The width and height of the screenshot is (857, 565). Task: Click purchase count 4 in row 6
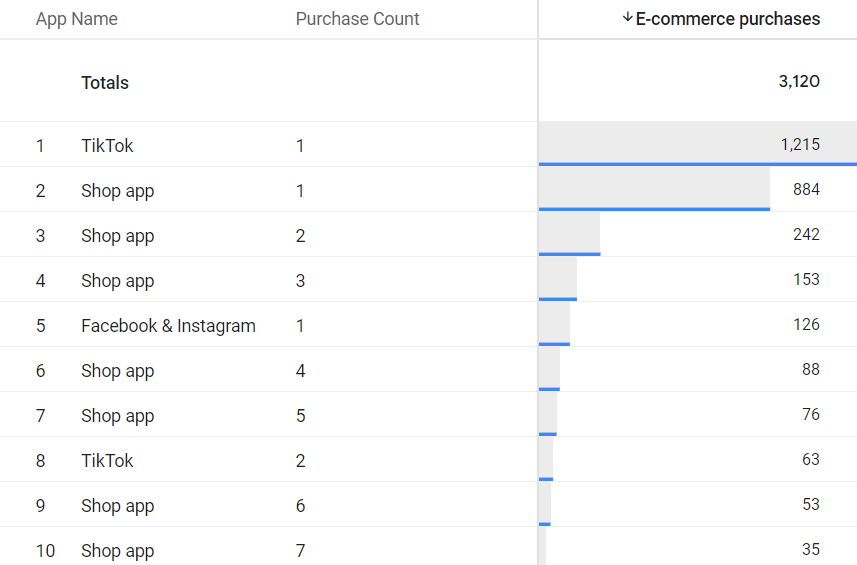pos(300,370)
